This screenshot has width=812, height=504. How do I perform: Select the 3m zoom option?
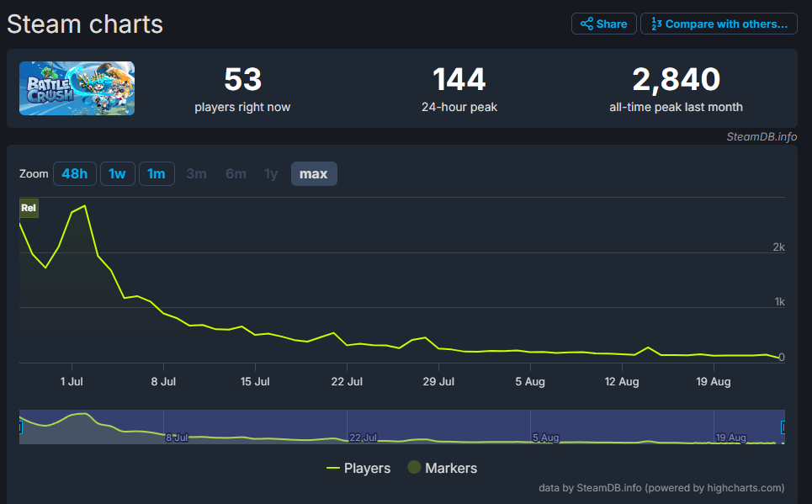pos(196,173)
